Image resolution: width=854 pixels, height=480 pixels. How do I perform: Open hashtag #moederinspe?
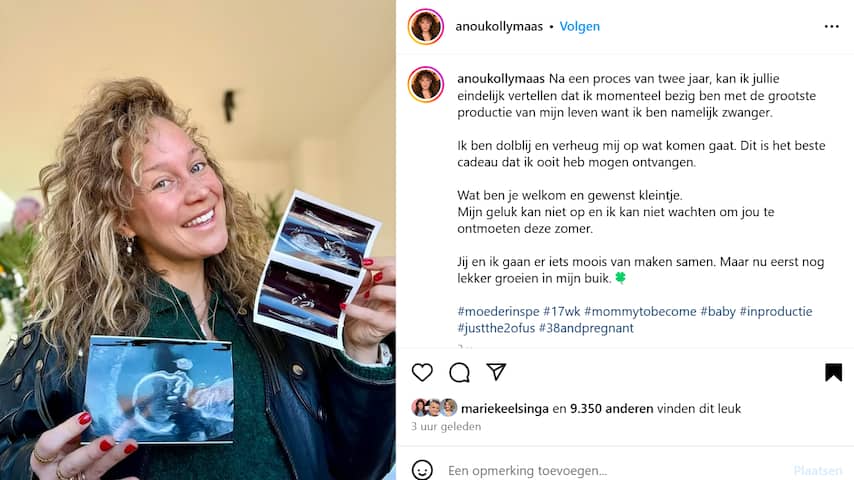(x=498, y=312)
